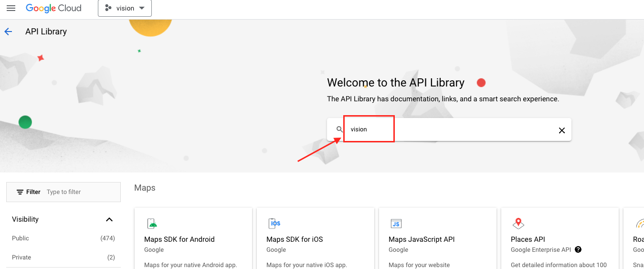This screenshot has height=269, width=644.
Task: Clear the search box with the X
Action: point(562,130)
